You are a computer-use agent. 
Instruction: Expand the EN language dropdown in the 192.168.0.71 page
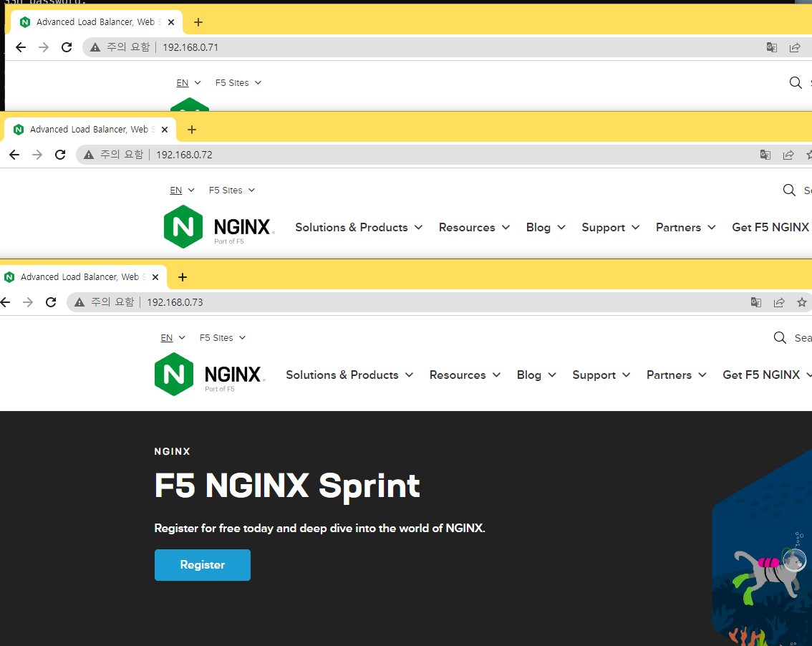188,83
